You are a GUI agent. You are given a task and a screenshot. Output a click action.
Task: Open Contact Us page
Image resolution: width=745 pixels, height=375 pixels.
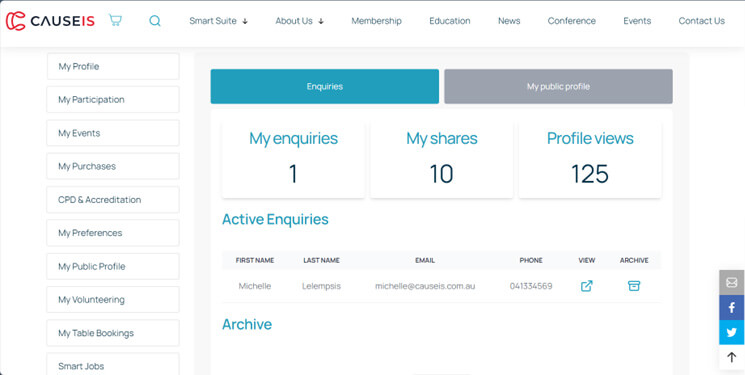[x=701, y=21]
